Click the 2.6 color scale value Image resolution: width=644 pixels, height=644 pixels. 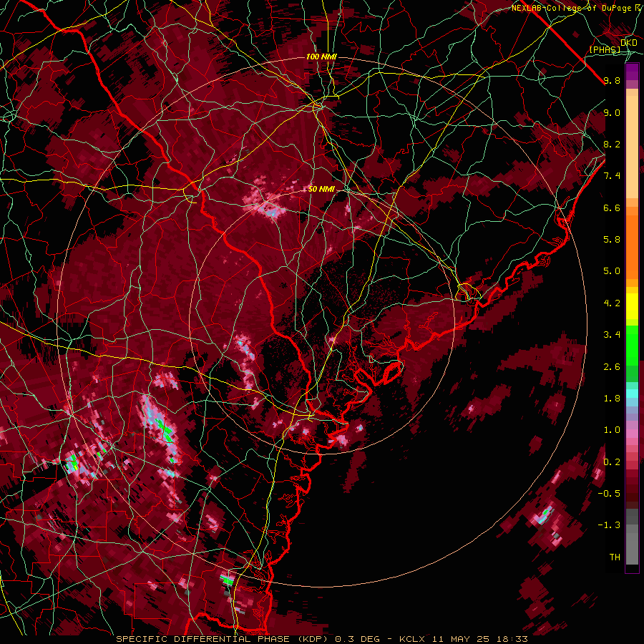pos(612,367)
